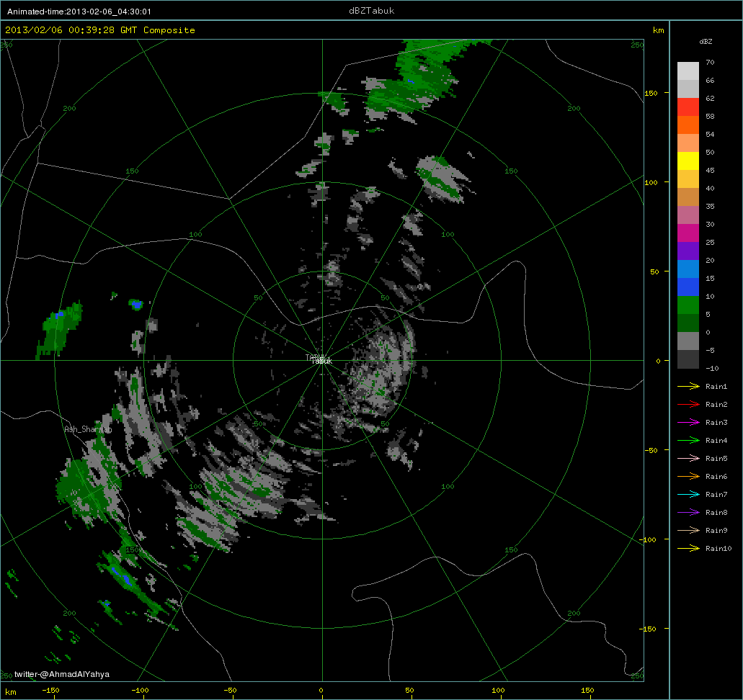Click the 70 value on dBZ scale
Viewport: 743px width, 700px height.
[710, 62]
